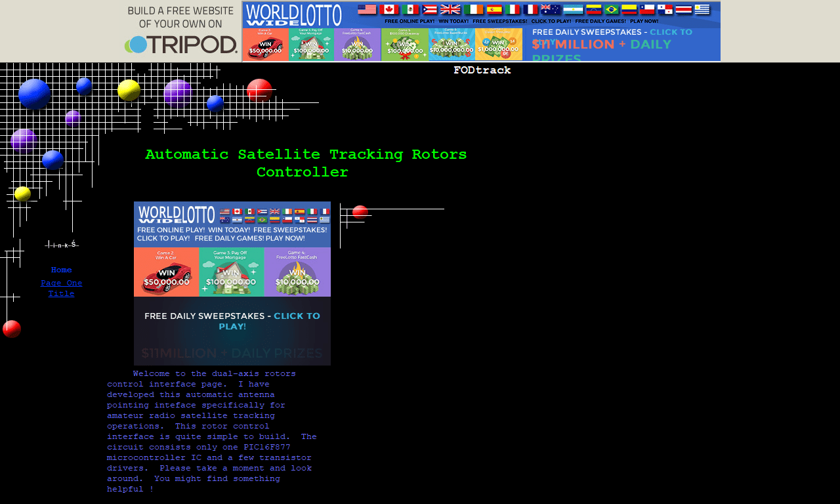Click the BUILD A FREE WEBSITE banner text
This screenshot has width=840, height=504.
click(180, 17)
